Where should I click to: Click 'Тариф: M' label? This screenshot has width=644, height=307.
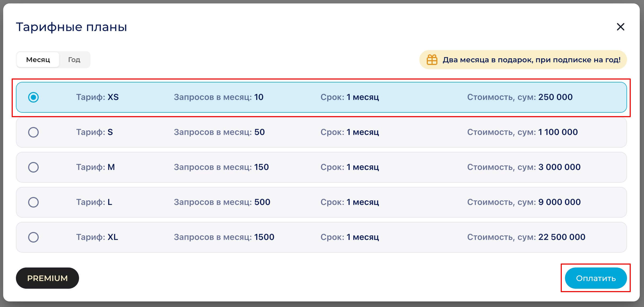95,167
